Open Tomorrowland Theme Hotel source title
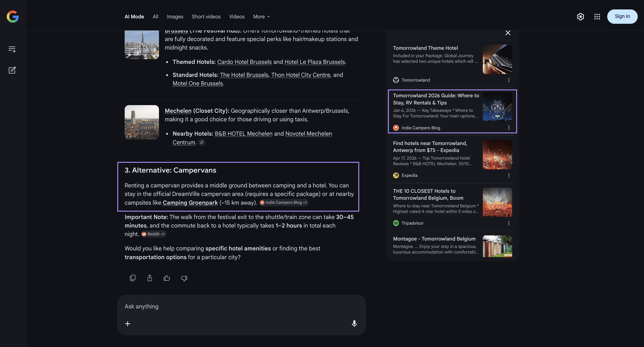Screen dimensions: 644x347 [425, 48]
